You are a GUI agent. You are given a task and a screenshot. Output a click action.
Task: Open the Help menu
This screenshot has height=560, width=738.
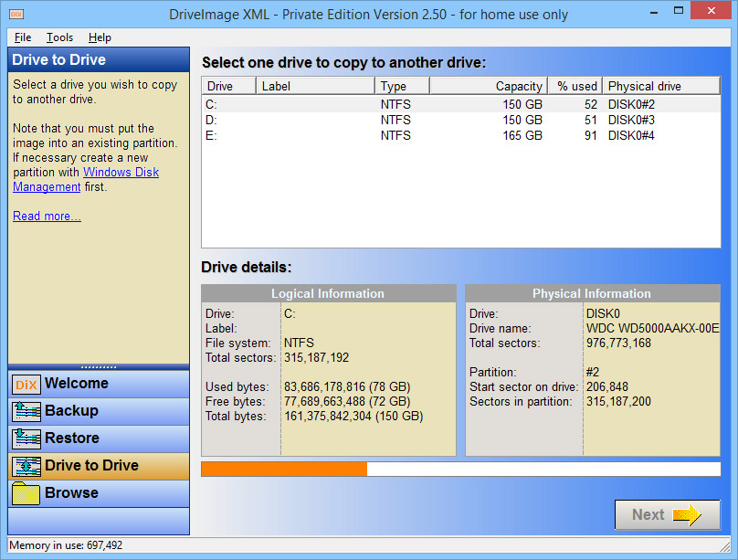(x=98, y=37)
